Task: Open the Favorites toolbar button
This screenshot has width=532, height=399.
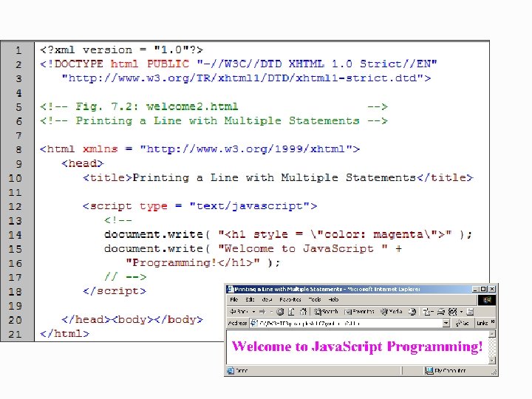Action: click(x=359, y=312)
